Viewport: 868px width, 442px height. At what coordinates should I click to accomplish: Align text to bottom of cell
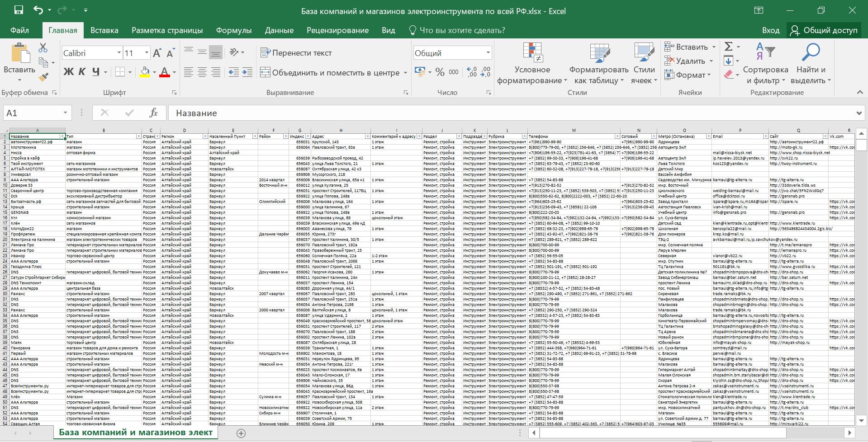[x=216, y=52]
